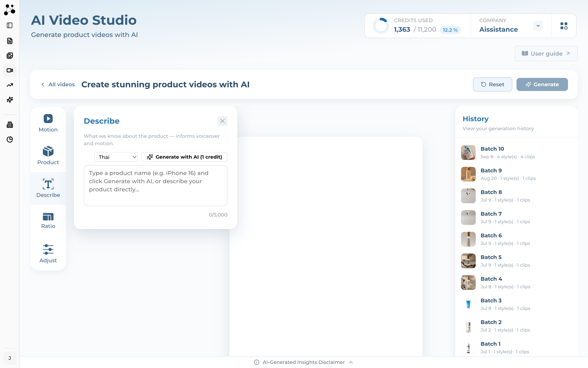Open Batch 9 thumbnail in History

[x=468, y=174]
